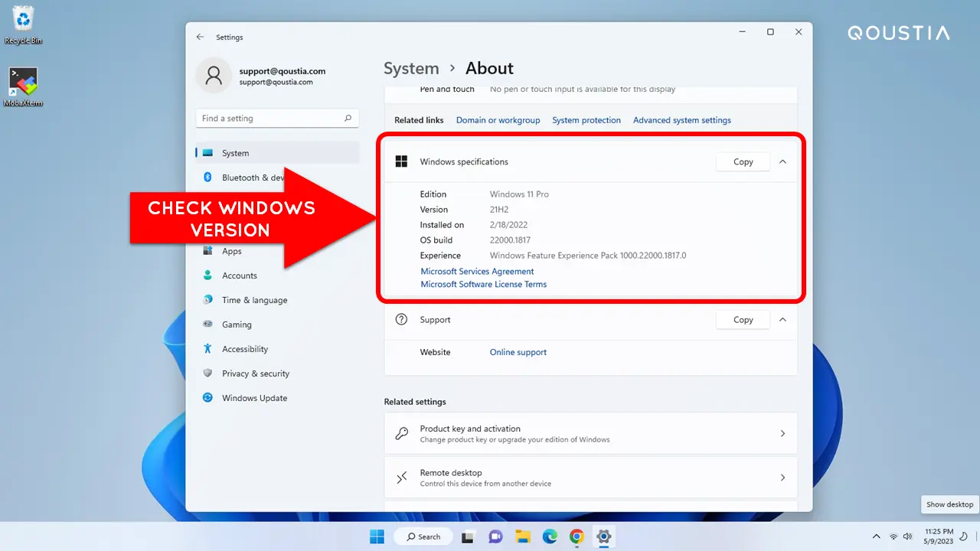
Task: Click the Settings back arrow
Action: [201, 37]
